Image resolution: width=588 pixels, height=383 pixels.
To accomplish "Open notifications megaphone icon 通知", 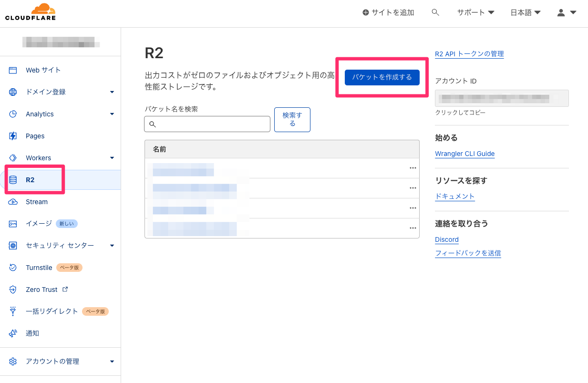I will (x=13, y=333).
